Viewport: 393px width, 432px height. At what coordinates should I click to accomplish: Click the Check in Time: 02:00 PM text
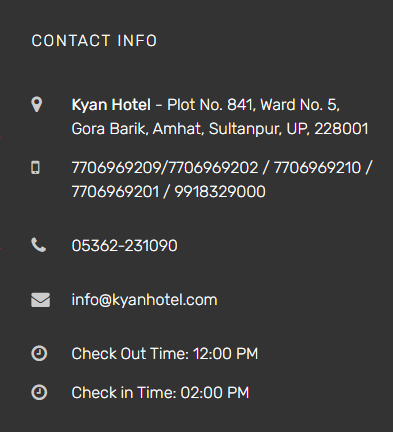tap(160, 393)
